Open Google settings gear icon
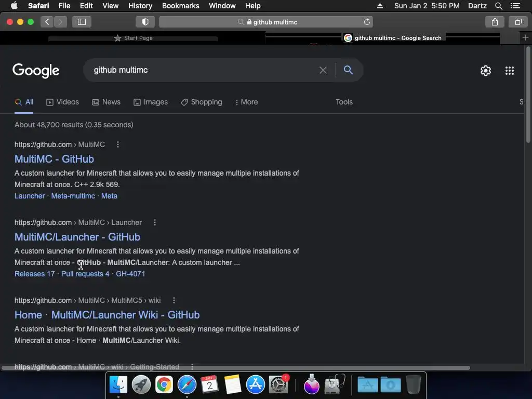The height and width of the screenshot is (399, 532). 486,71
